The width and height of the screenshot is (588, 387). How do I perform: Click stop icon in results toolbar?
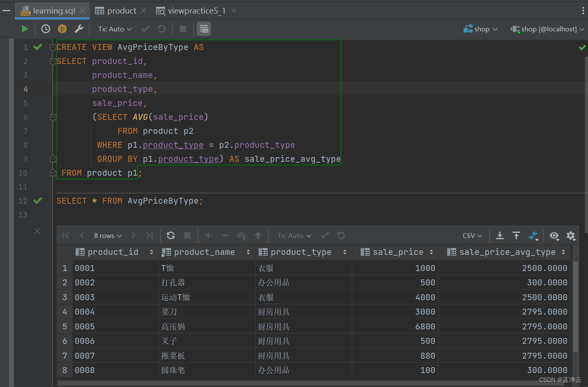point(187,235)
